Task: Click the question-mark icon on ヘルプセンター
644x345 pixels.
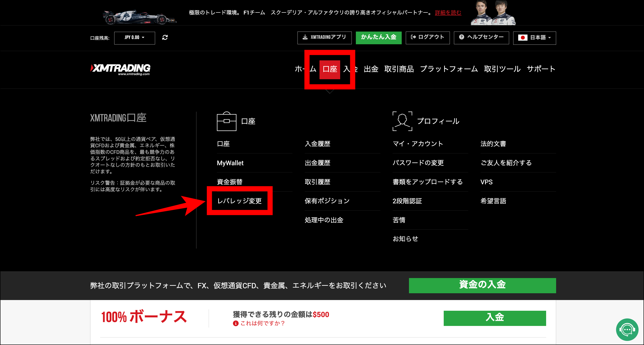Action: click(461, 37)
